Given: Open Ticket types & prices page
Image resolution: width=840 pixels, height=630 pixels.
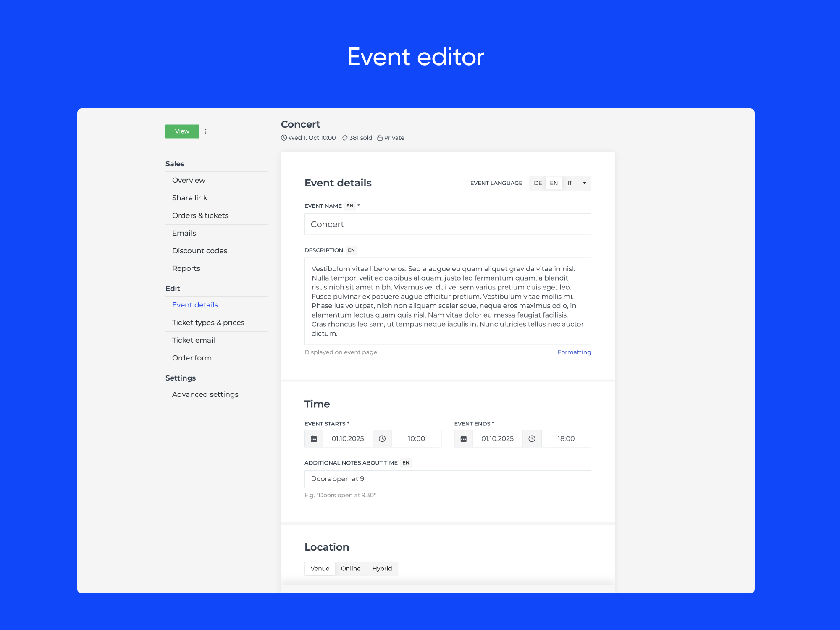Looking at the screenshot, I should pyautogui.click(x=208, y=323).
